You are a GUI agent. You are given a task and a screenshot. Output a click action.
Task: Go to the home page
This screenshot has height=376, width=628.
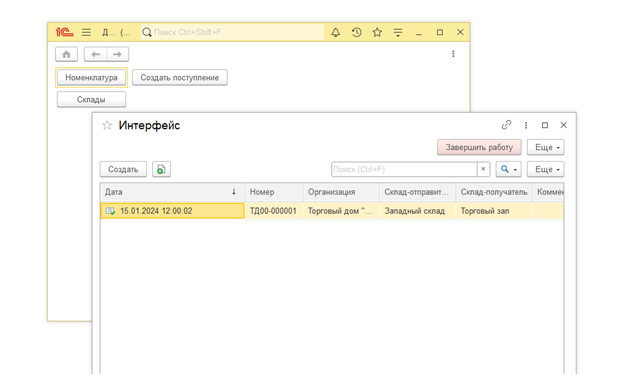pos(66,54)
